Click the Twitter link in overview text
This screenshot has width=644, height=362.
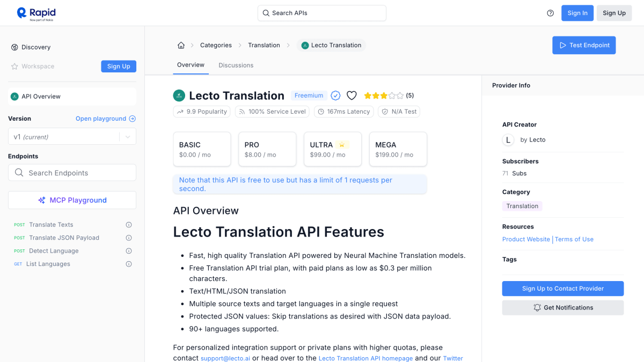pos(453,358)
